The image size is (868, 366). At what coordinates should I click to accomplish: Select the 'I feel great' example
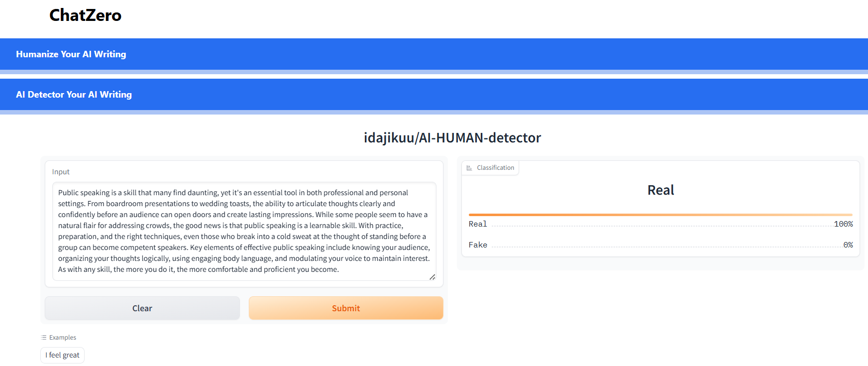(x=63, y=355)
